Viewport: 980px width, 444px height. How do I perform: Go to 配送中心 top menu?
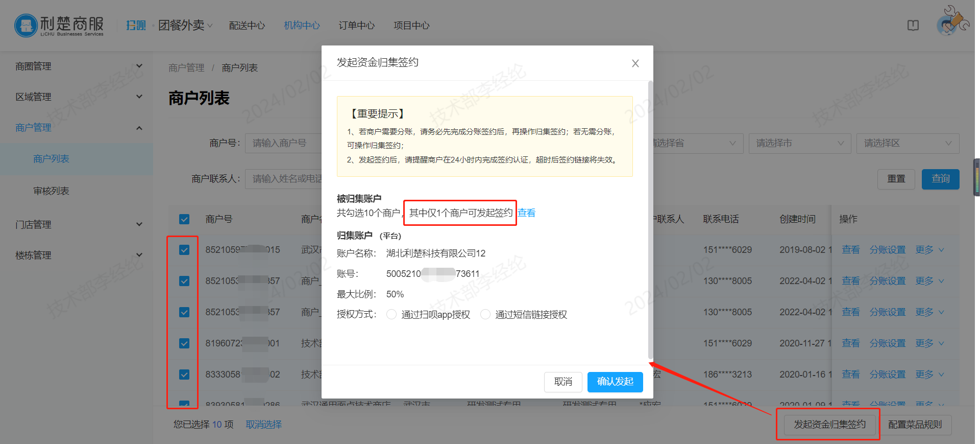(x=247, y=26)
